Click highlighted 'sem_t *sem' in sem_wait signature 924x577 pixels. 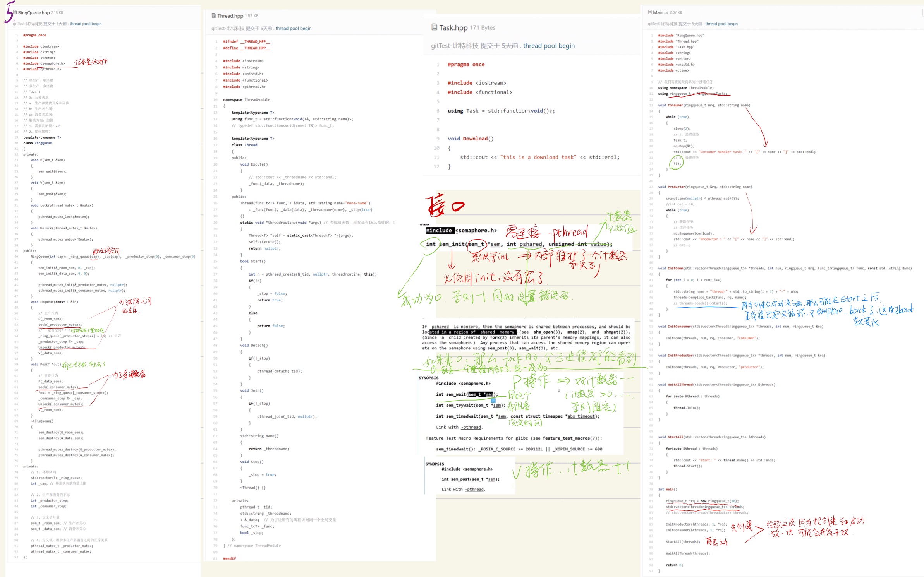[481, 394]
